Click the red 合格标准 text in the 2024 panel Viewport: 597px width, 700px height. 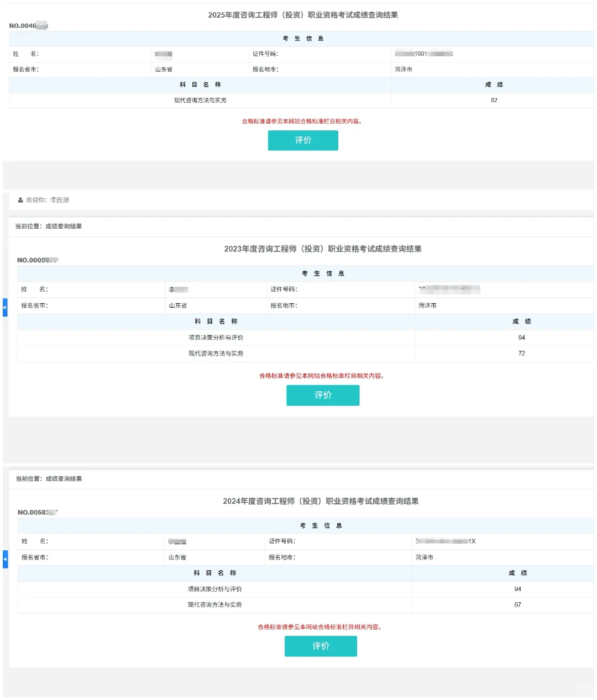coord(321,627)
